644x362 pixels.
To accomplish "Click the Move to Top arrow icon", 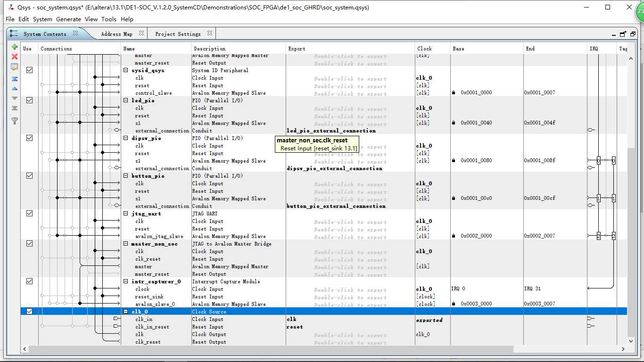I will 15,79.
